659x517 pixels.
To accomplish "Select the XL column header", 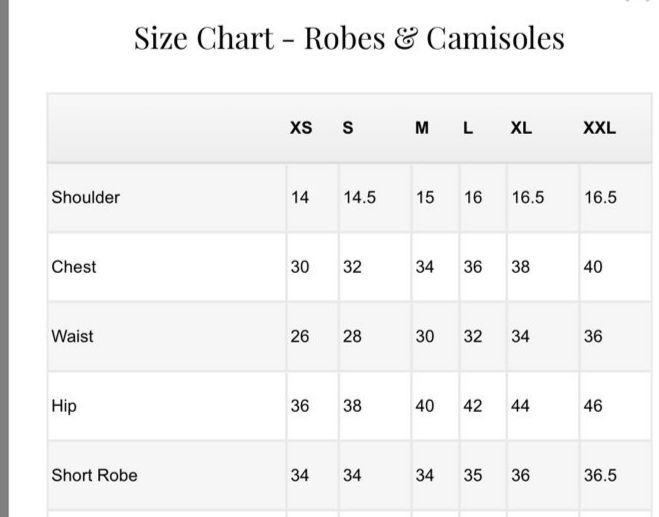I will pos(521,128).
